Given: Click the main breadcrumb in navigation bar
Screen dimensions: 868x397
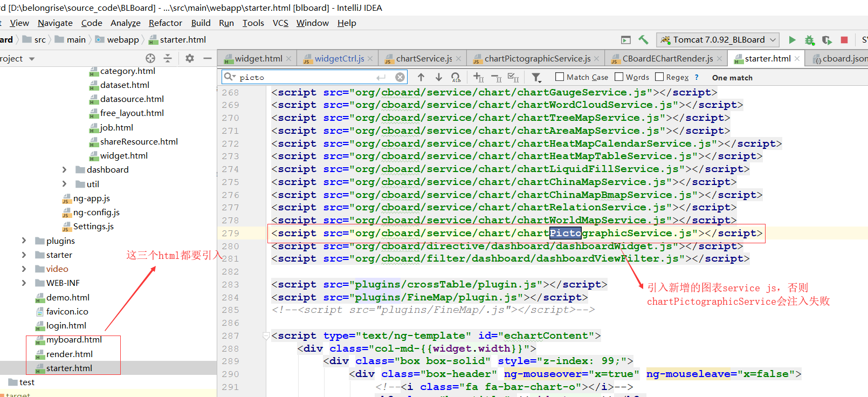Looking at the screenshot, I should [x=70, y=39].
